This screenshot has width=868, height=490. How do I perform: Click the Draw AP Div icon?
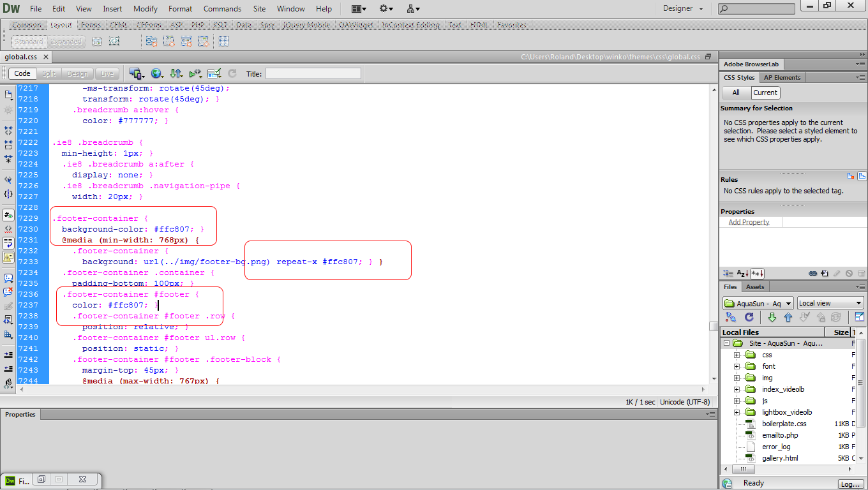coord(114,41)
